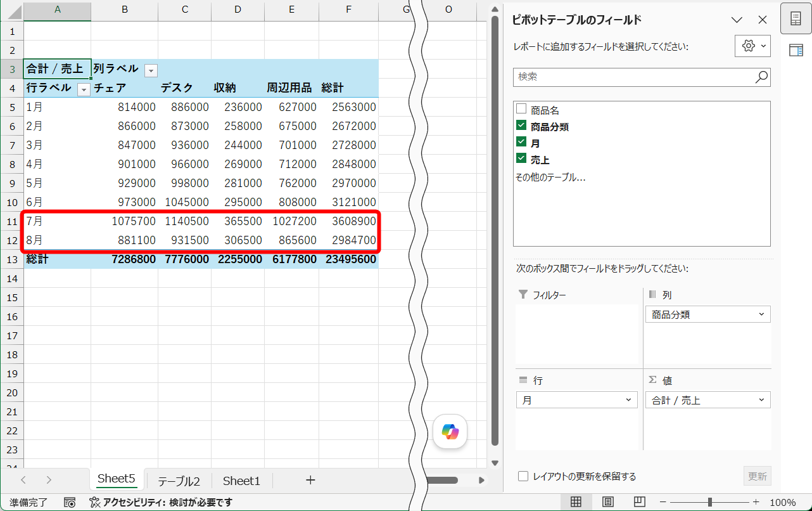Click the zoom slider handle
Screen dimensions: 812x511
point(709,502)
